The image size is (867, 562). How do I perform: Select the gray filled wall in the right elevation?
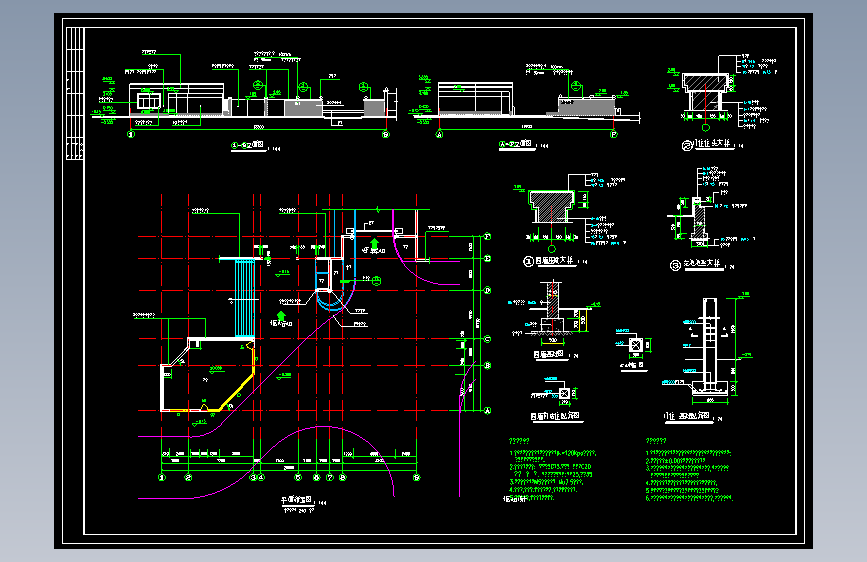pos(587,106)
